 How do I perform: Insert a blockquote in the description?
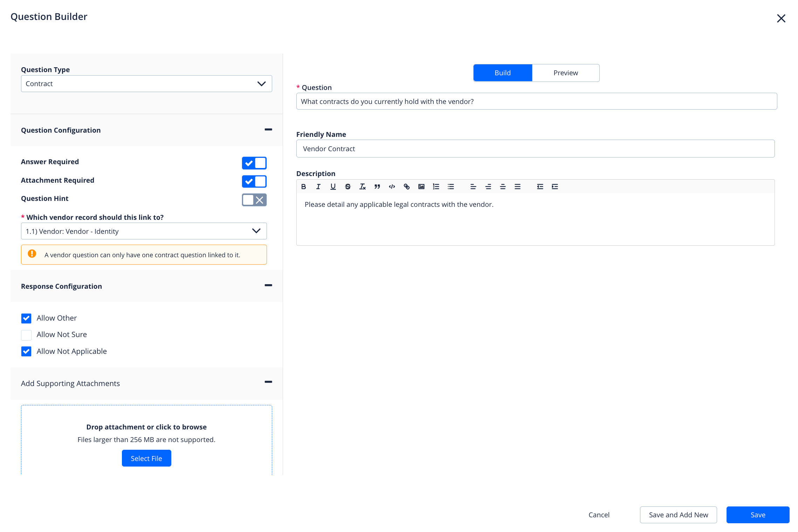(x=377, y=187)
